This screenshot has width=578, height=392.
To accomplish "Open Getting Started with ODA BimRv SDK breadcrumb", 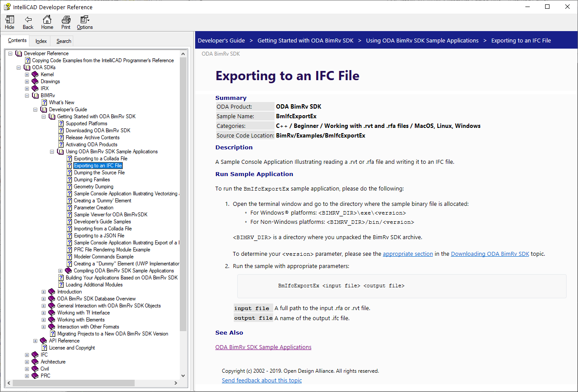I will coord(305,40).
